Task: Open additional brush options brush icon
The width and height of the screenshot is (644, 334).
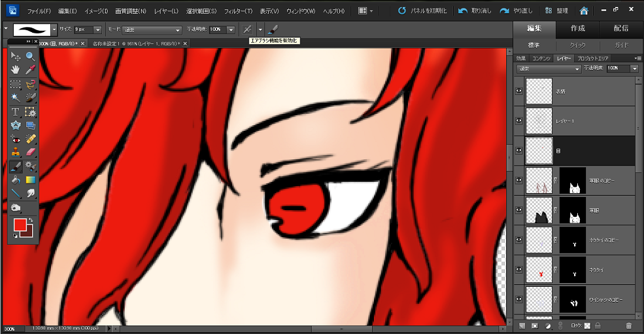Action: (x=273, y=30)
